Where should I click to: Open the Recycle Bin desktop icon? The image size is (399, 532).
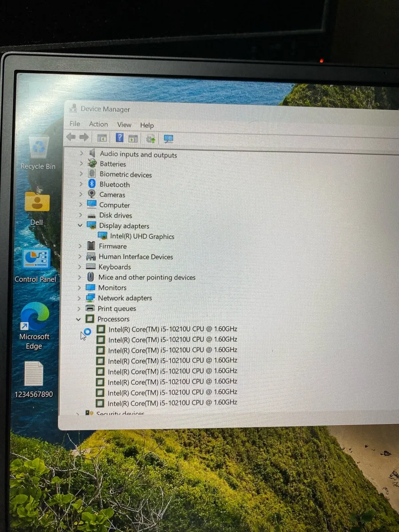[x=39, y=153]
